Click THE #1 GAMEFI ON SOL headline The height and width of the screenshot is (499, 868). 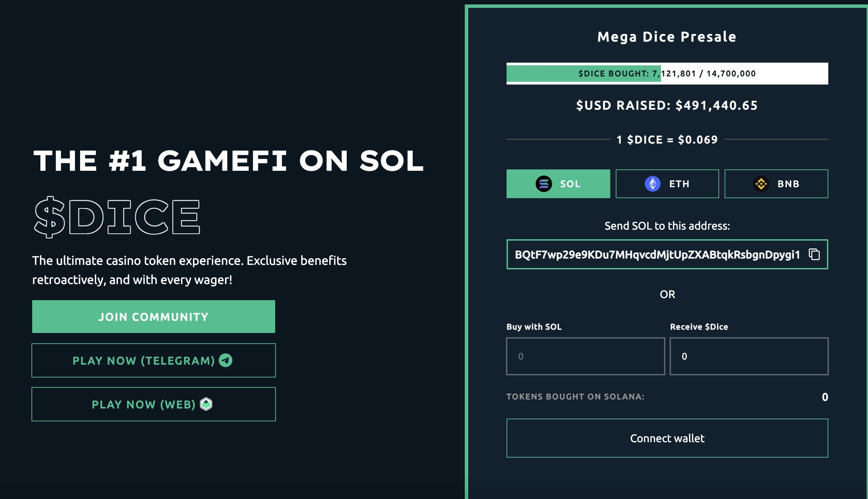228,161
